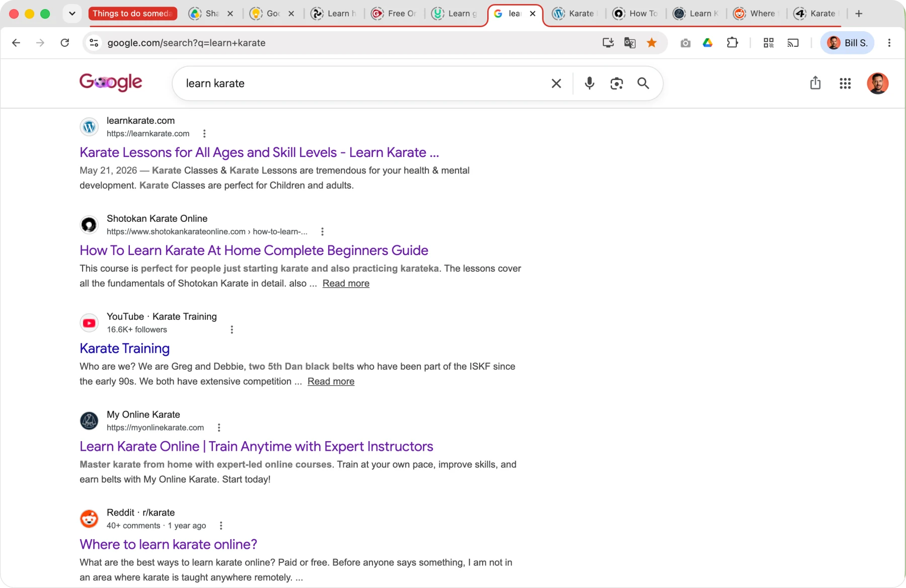
Task: Click the YouTube favicon for Karate Training
Action: click(89, 323)
